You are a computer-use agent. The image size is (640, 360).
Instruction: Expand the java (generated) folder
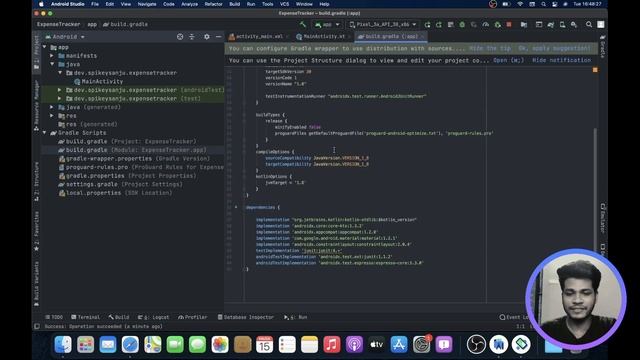pos(52,107)
